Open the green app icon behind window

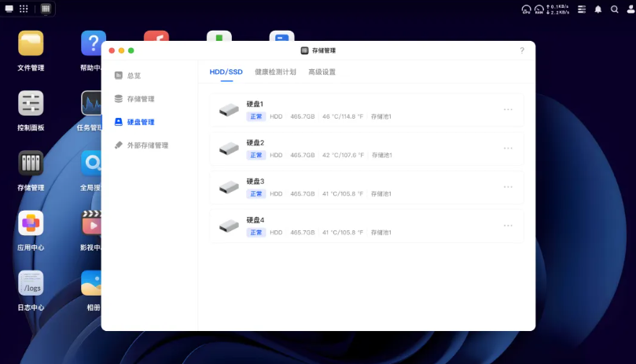point(219,35)
